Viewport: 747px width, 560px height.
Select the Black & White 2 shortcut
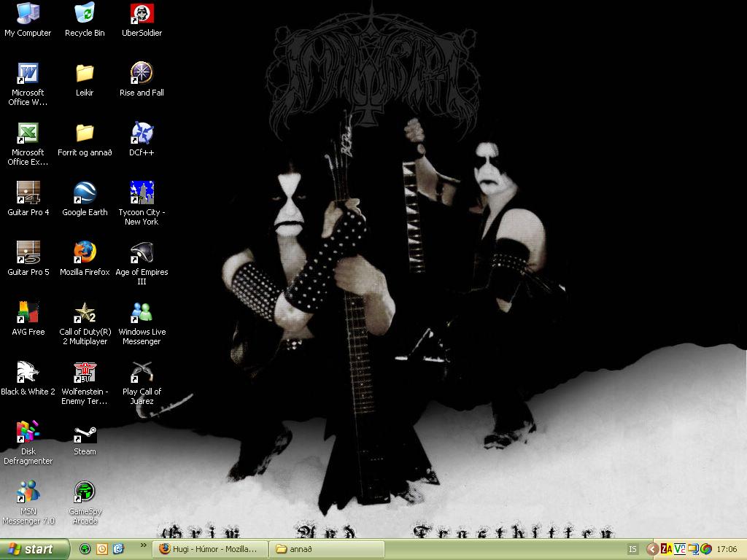tap(28, 379)
